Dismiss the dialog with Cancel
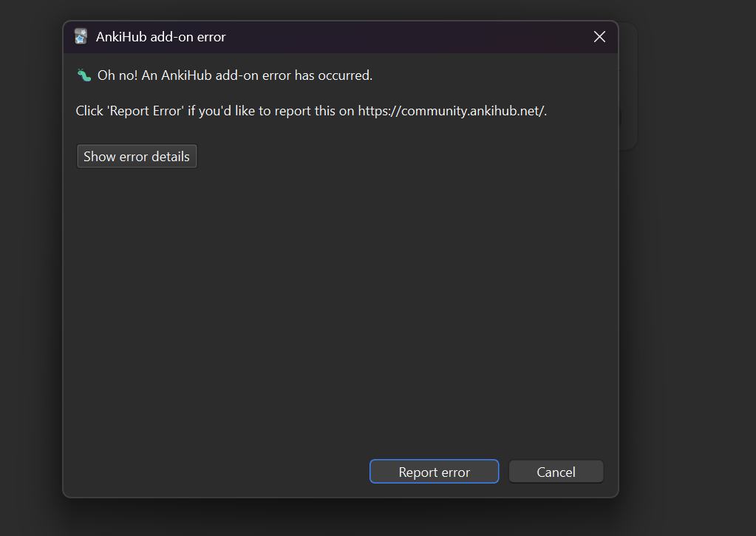The width and height of the screenshot is (756, 536). [556, 472]
